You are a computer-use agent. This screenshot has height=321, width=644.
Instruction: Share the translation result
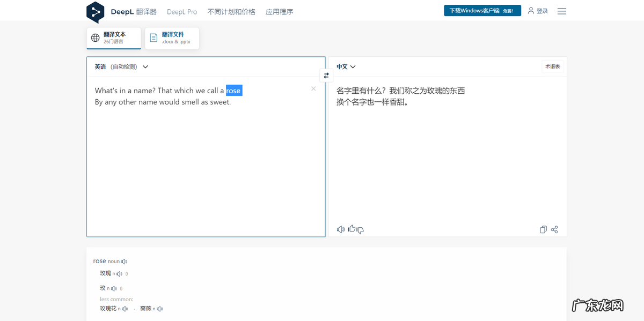554,229
